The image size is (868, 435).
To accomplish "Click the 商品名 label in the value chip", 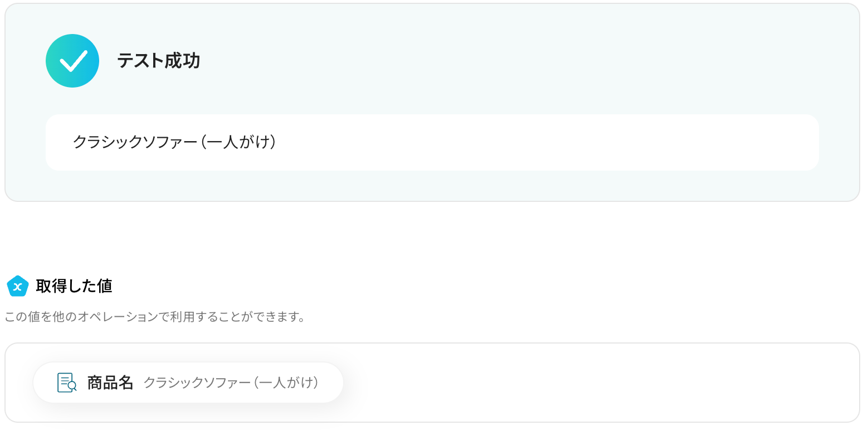I will click(110, 383).
